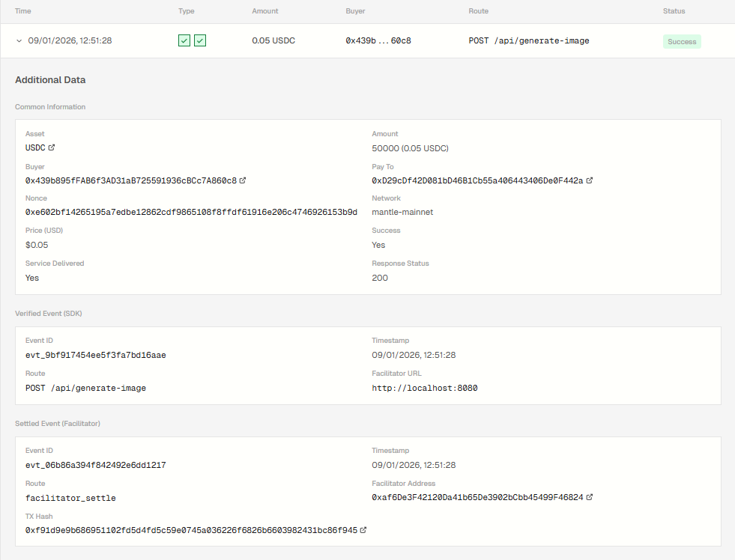Click the verified Event ID evt_9bf917454ee5f3fa7bd16aae
Image resolution: width=735 pixels, height=560 pixels.
pyautogui.click(x=95, y=355)
